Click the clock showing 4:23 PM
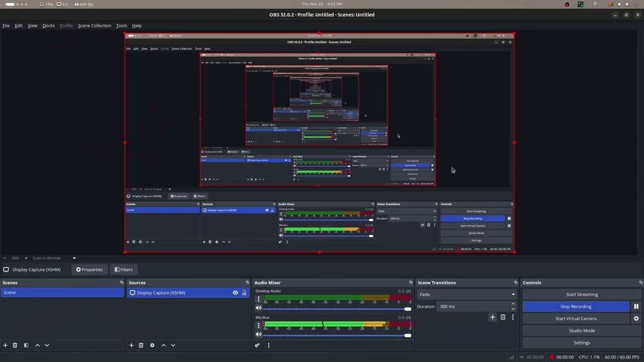The width and height of the screenshot is (644, 362). point(335,4)
